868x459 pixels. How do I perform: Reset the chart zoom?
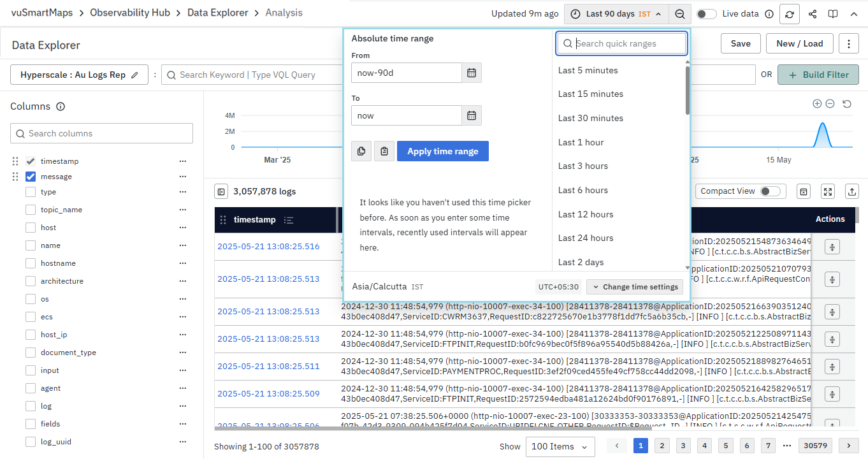[x=847, y=104]
